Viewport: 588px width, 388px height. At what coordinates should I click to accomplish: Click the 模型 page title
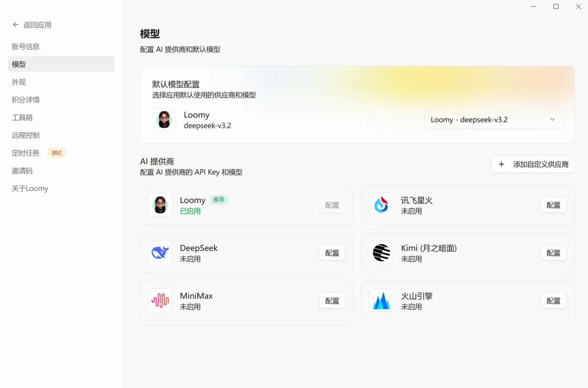click(150, 34)
